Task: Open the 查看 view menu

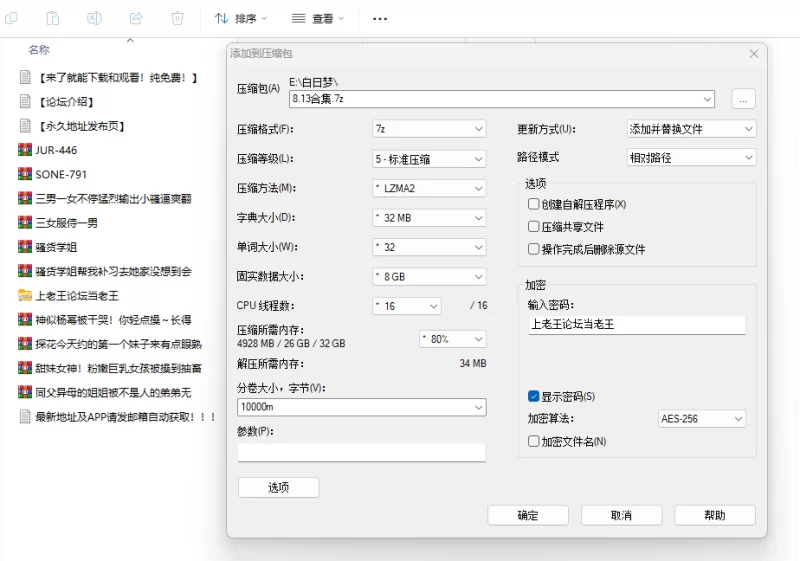Action: [x=318, y=19]
